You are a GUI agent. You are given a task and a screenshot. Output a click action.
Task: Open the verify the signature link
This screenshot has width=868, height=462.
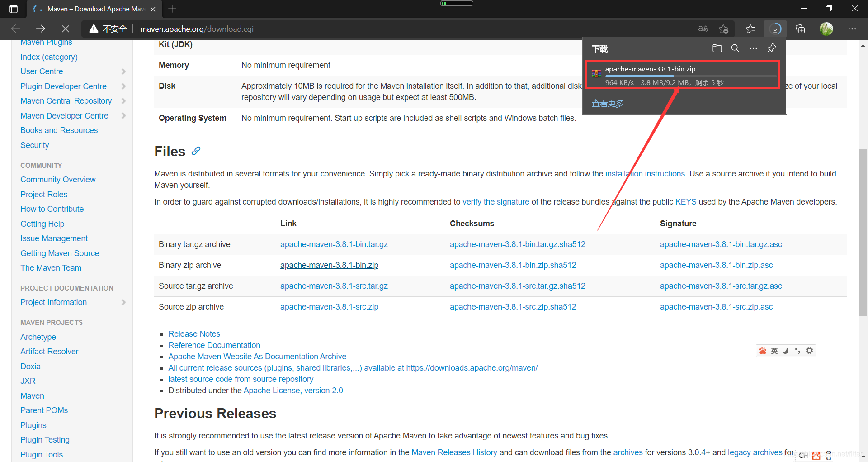pyautogui.click(x=495, y=202)
